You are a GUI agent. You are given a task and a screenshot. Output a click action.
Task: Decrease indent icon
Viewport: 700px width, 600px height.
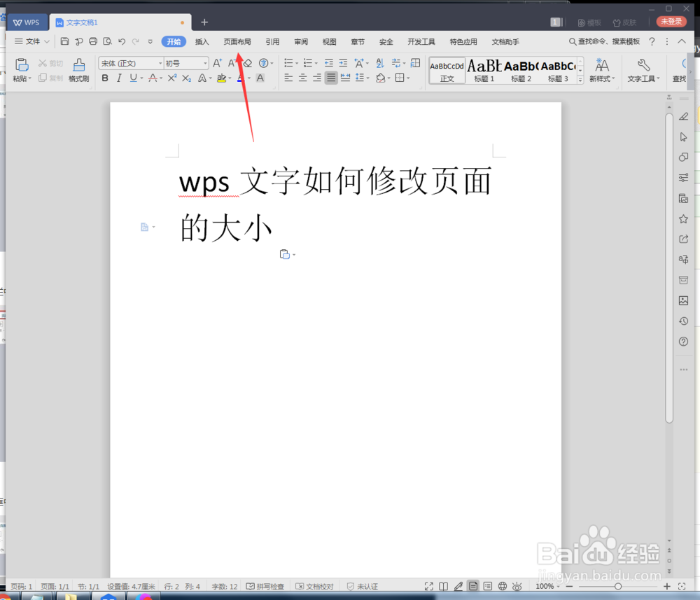click(x=328, y=63)
